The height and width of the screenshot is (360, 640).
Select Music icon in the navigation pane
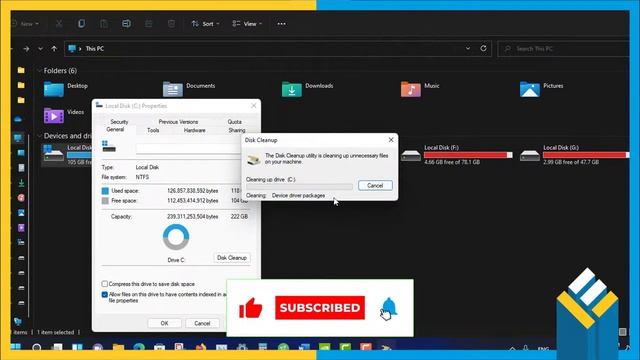pos(21,198)
